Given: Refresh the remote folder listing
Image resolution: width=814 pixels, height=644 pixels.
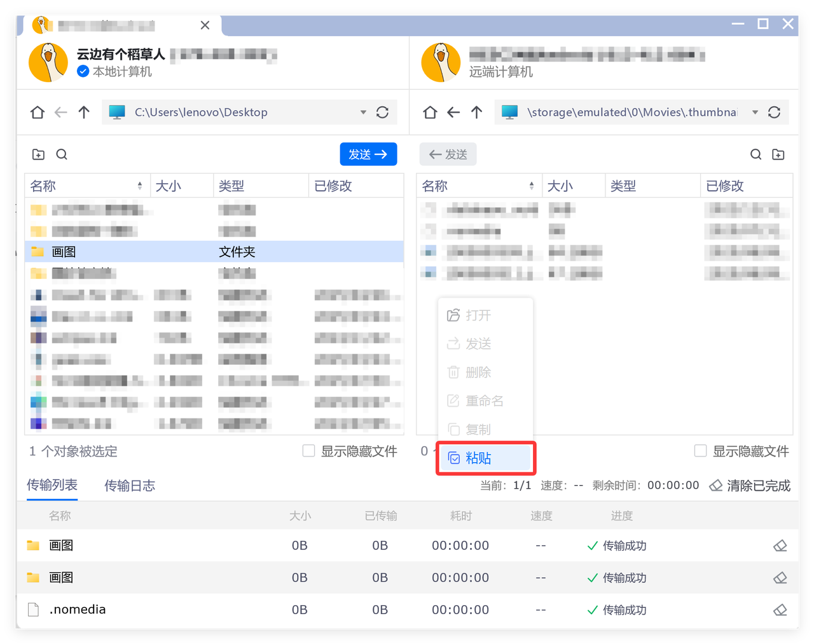Looking at the screenshot, I should click(x=774, y=113).
